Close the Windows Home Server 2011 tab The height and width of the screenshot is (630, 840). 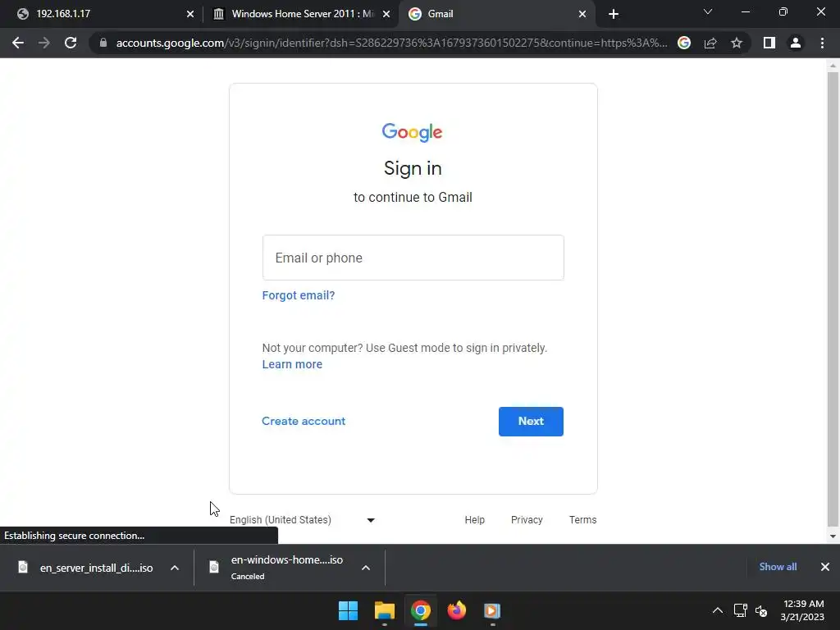point(386,14)
